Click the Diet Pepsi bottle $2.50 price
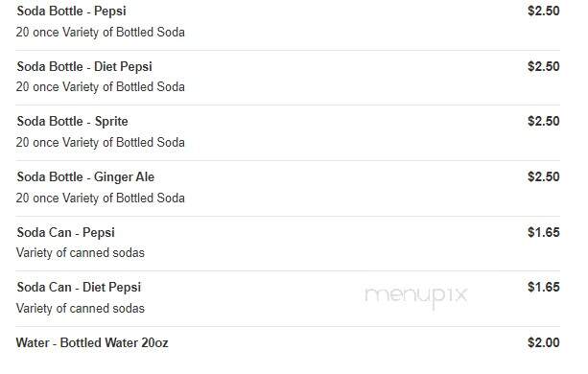588x374 pixels. [543, 66]
